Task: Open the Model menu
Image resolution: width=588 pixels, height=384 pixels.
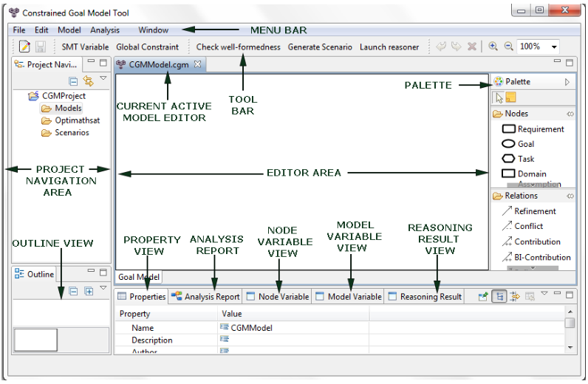Action: click(69, 30)
